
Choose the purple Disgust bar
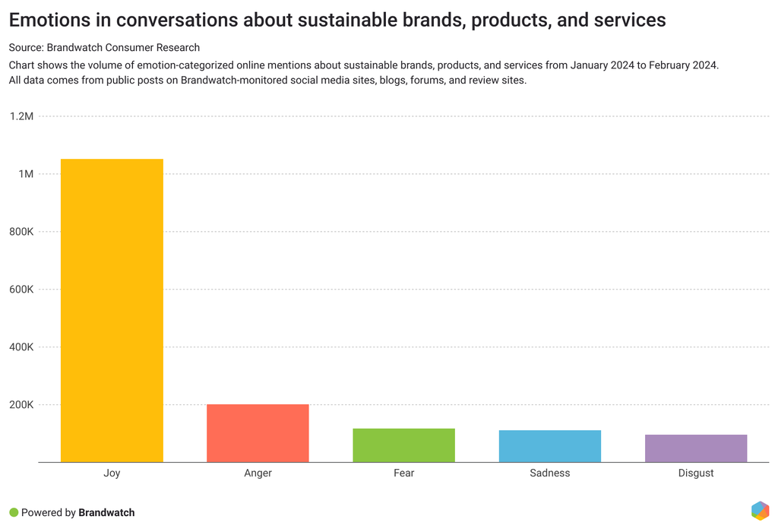tap(696, 448)
